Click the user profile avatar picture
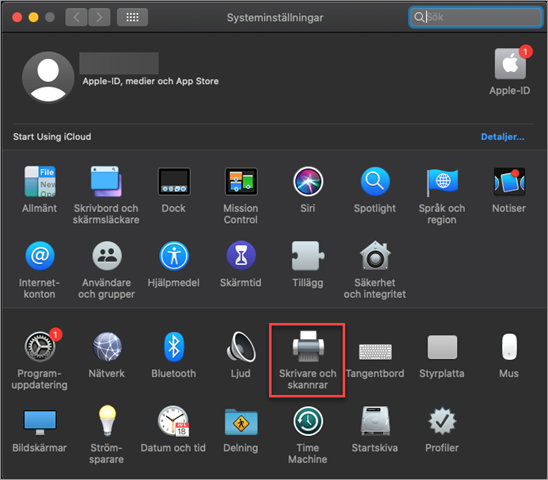 coord(48,77)
